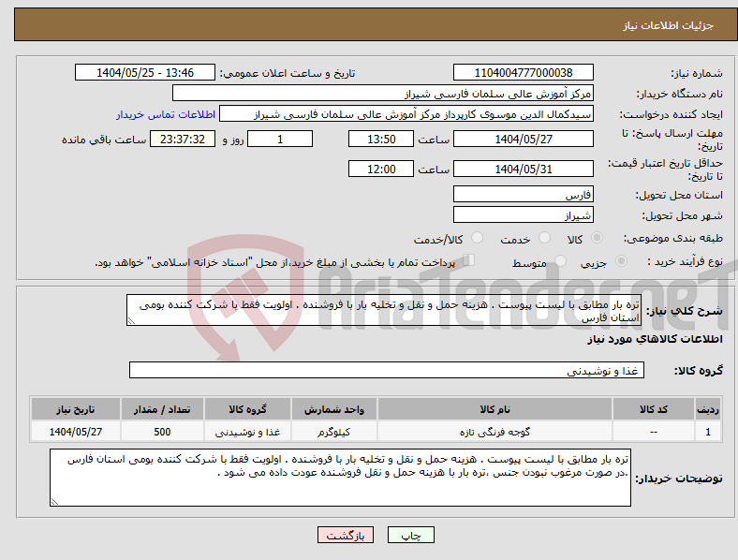Click the کیلوگرم unit cell
The image size is (738, 560).
click(333, 432)
